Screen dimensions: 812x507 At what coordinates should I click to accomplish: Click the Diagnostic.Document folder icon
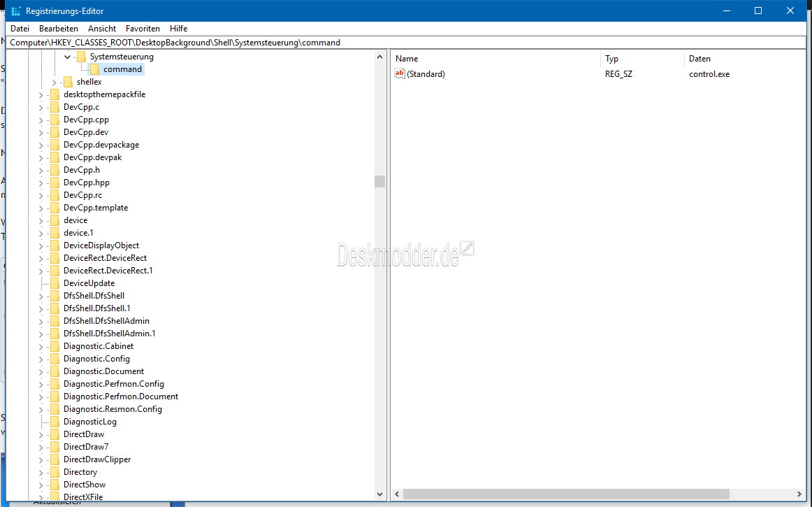point(55,371)
